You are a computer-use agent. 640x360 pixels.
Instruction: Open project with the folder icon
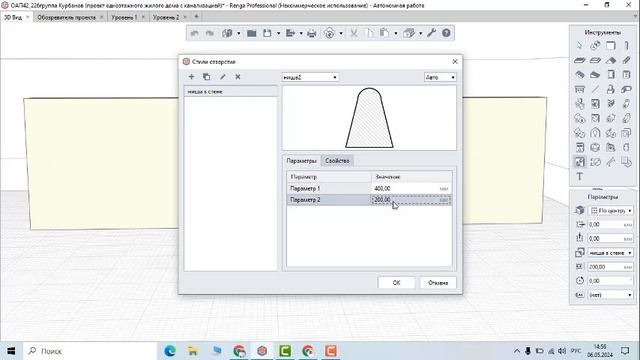[251, 33]
